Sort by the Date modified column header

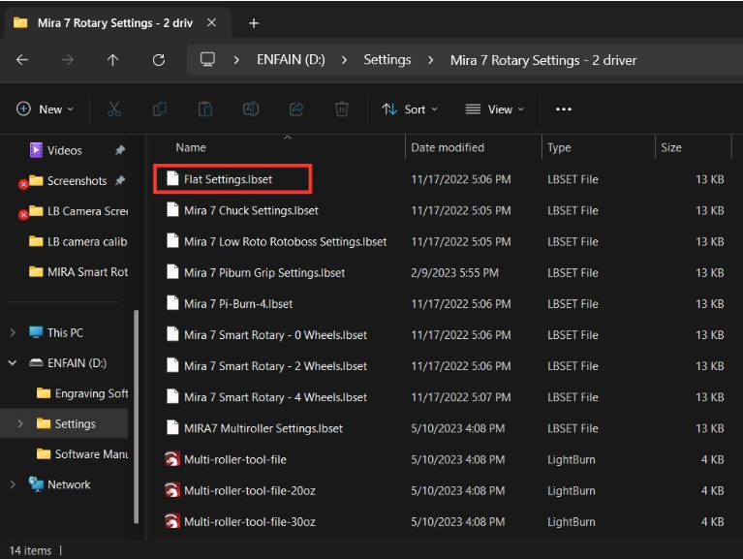448,148
